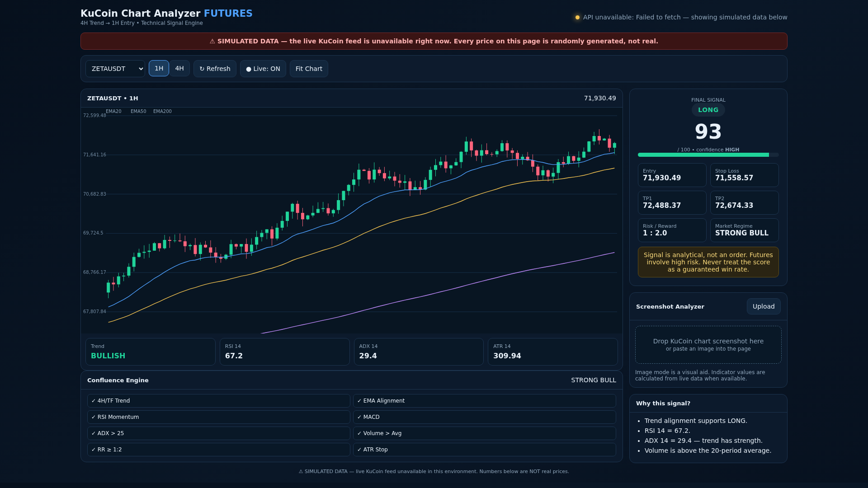Viewport: 868px width, 488px height.
Task: Click the confidence score progress bar
Action: click(x=708, y=155)
